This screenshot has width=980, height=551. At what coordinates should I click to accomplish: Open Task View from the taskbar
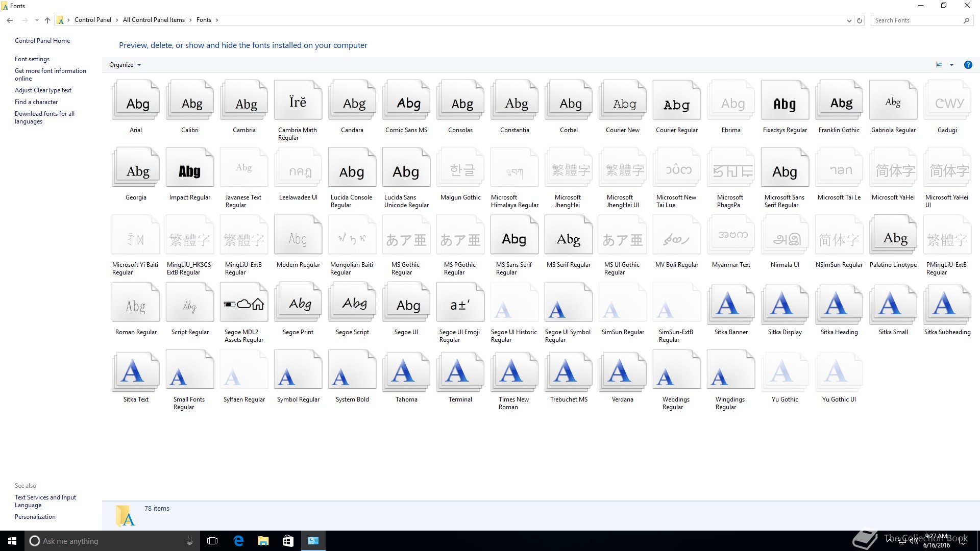click(x=212, y=541)
